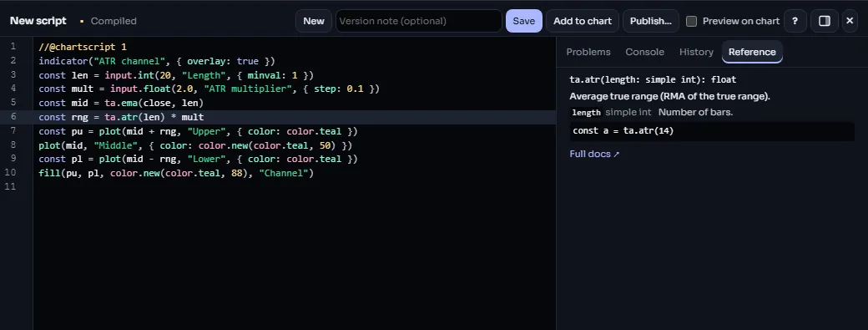The width and height of the screenshot is (868, 330).
Task: Click the indicator("ATR channel") code line
Action: [157, 61]
